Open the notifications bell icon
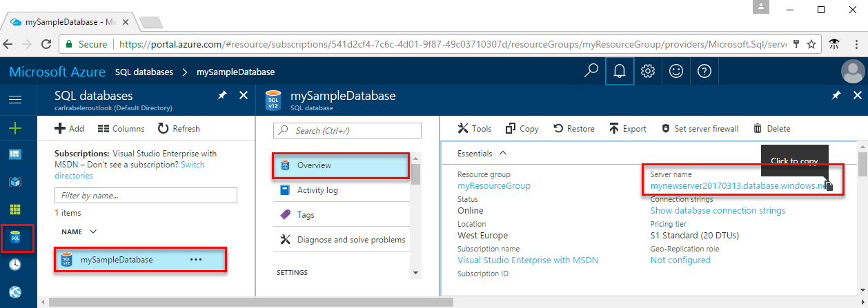Viewport: 868px width, 308px height. tap(619, 72)
